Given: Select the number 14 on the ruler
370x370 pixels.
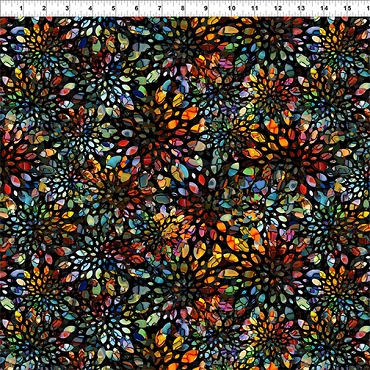Looking at the screenshot, I should tap(324, 8).
